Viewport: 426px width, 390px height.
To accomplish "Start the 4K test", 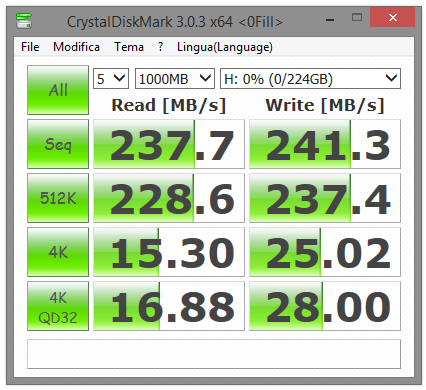I will pyautogui.click(x=58, y=252).
